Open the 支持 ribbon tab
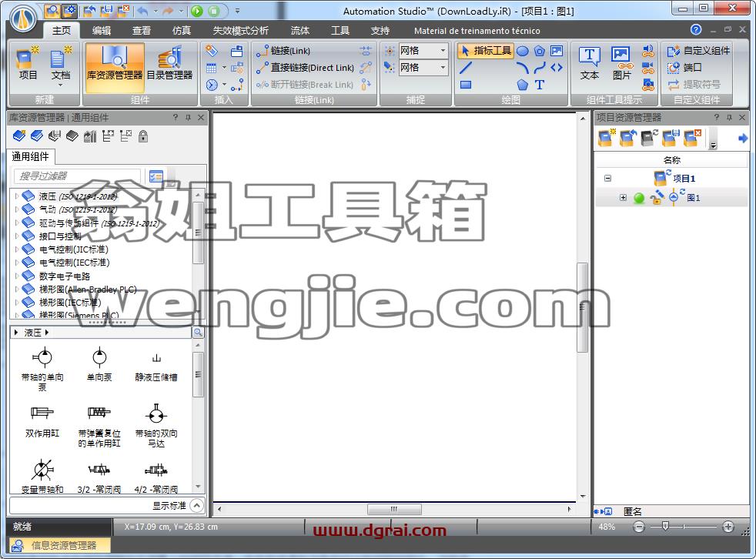 coord(380,30)
